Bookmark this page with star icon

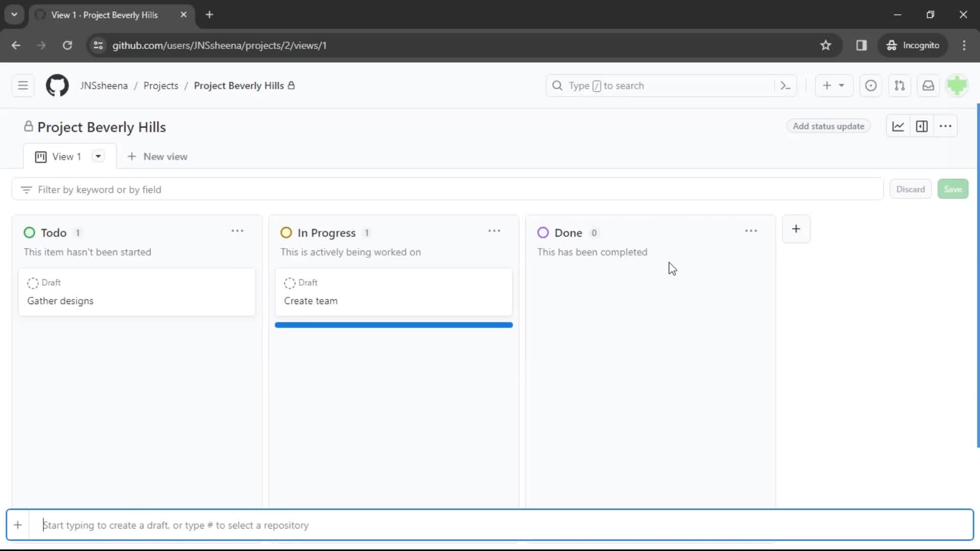825,45
